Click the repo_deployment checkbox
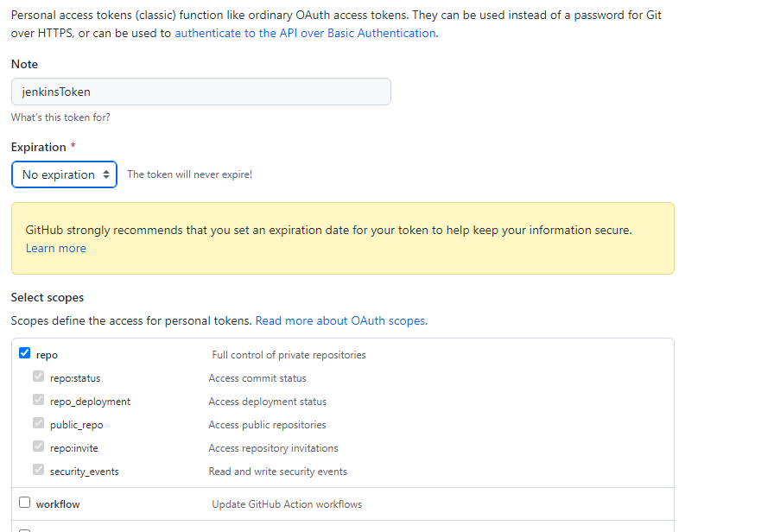Screen dimensions: 774x532 coord(38,401)
